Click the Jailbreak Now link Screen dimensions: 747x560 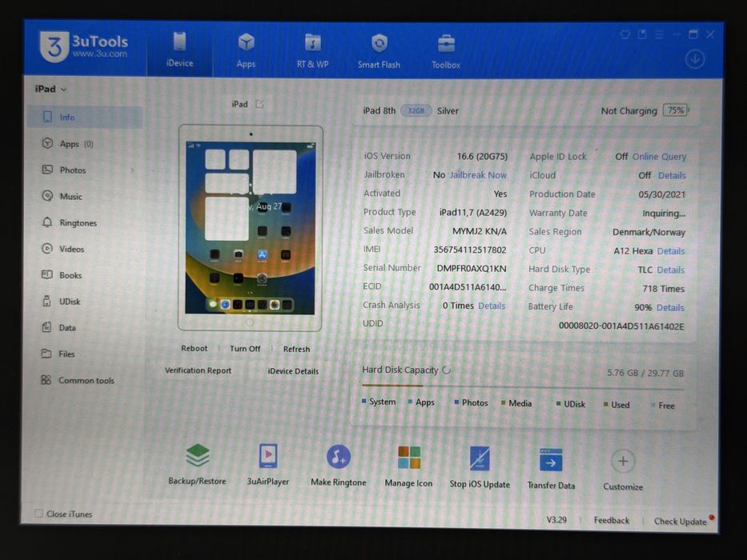tap(478, 174)
